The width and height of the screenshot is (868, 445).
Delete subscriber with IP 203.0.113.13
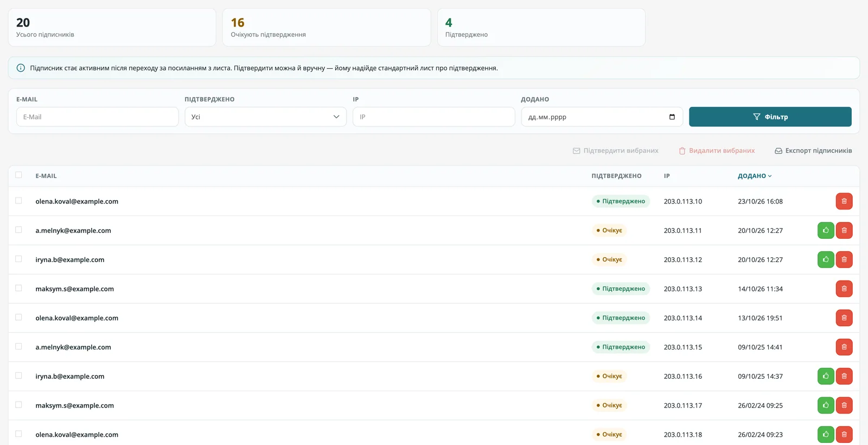(844, 289)
